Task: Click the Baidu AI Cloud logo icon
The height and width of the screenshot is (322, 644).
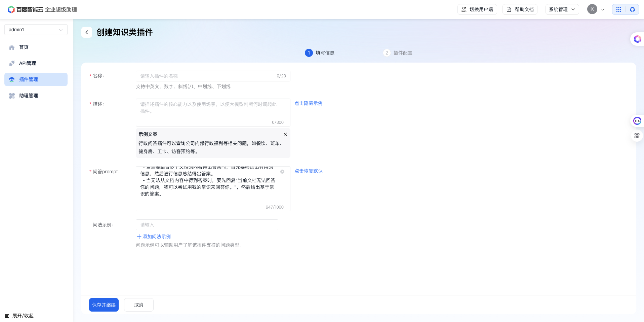Action: click(x=11, y=9)
